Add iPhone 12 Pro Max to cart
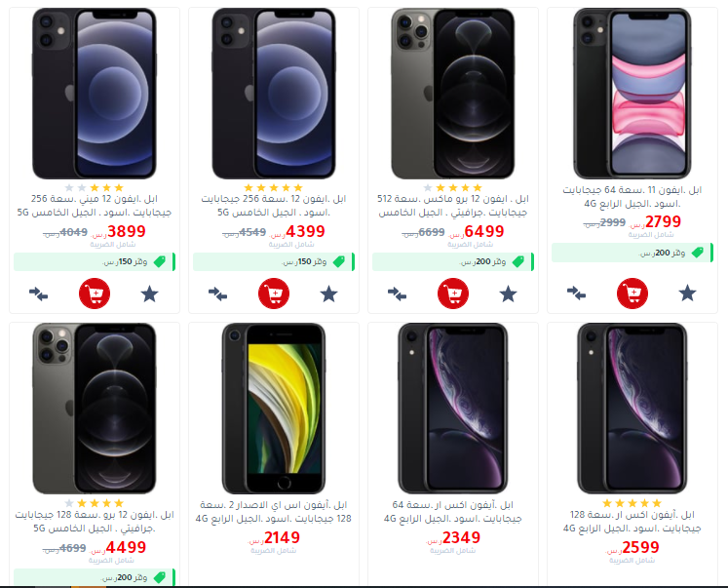728x588 pixels. pyautogui.click(x=453, y=294)
